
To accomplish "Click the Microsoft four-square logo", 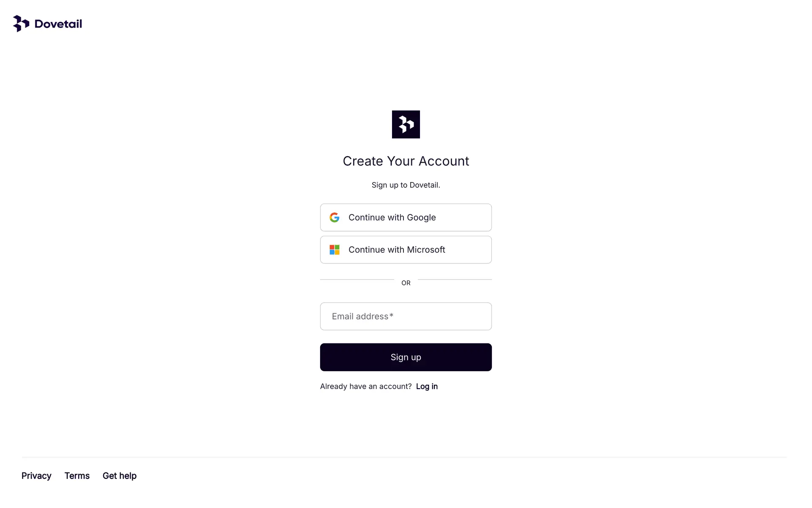I will tap(335, 250).
